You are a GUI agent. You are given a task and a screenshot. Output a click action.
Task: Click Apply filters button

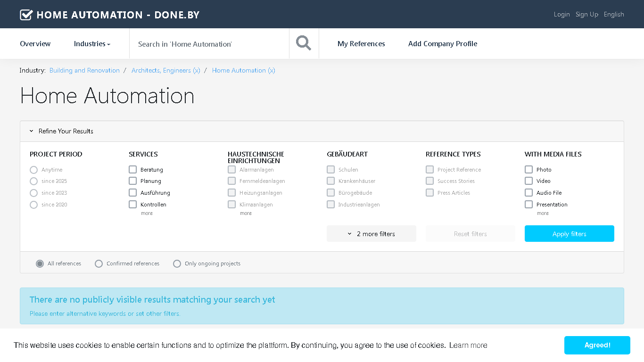[570, 234]
